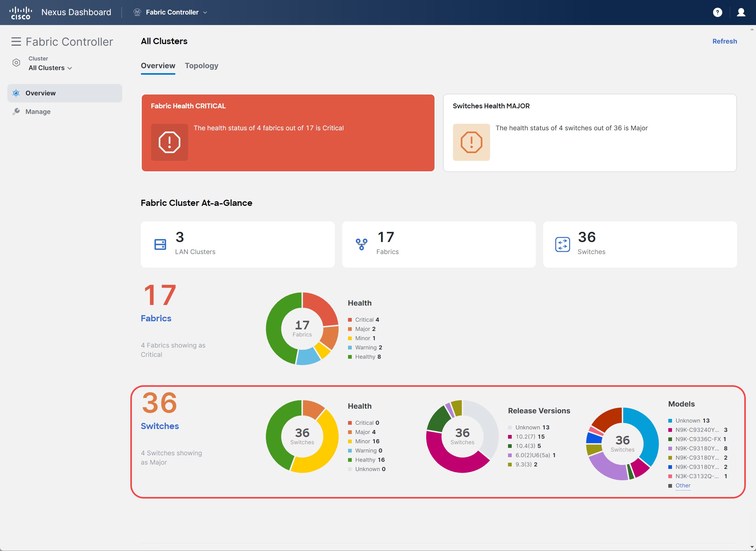Click the Fabrics topology icon
The image size is (756, 551).
coord(361,244)
